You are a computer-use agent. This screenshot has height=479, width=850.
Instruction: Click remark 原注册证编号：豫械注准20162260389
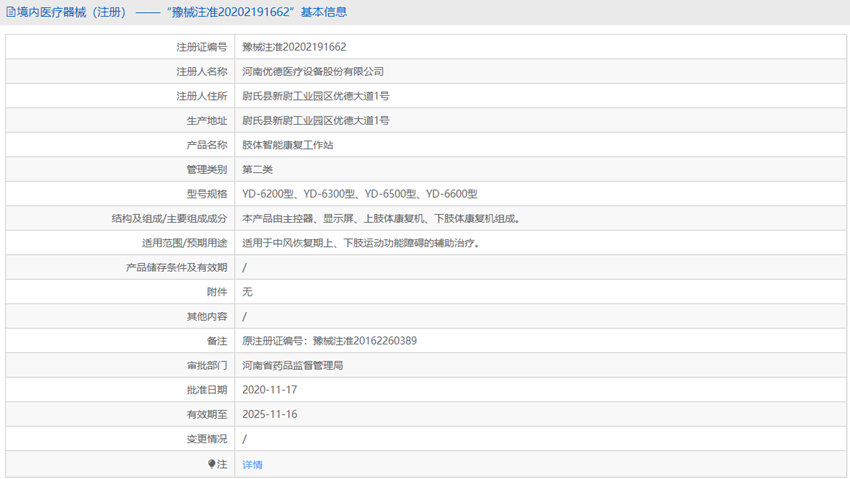click(x=329, y=341)
